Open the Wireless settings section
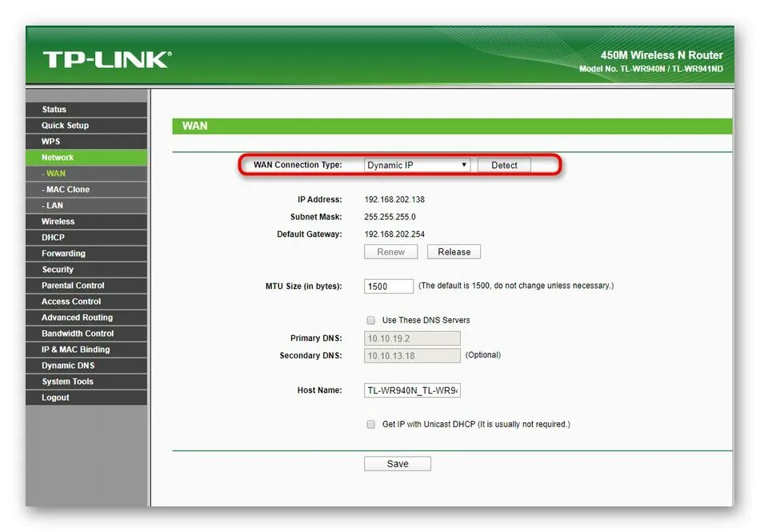The height and width of the screenshot is (532, 760). [x=86, y=222]
